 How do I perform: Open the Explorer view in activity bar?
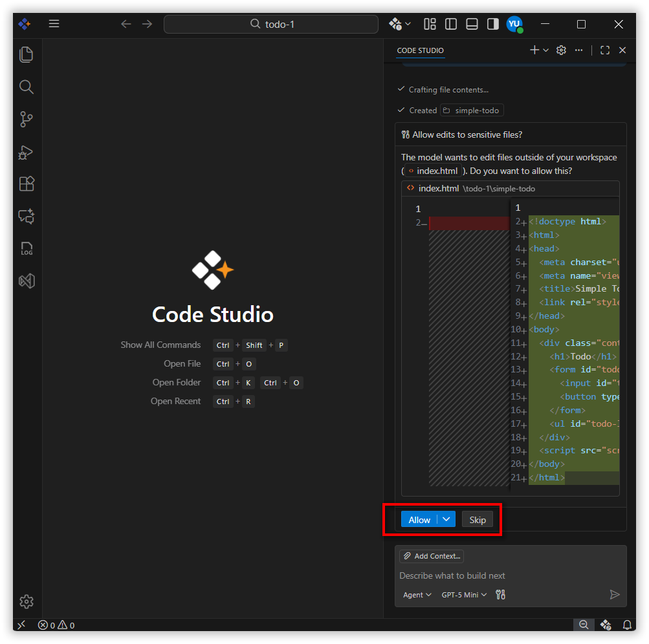[x=26, y=55]
